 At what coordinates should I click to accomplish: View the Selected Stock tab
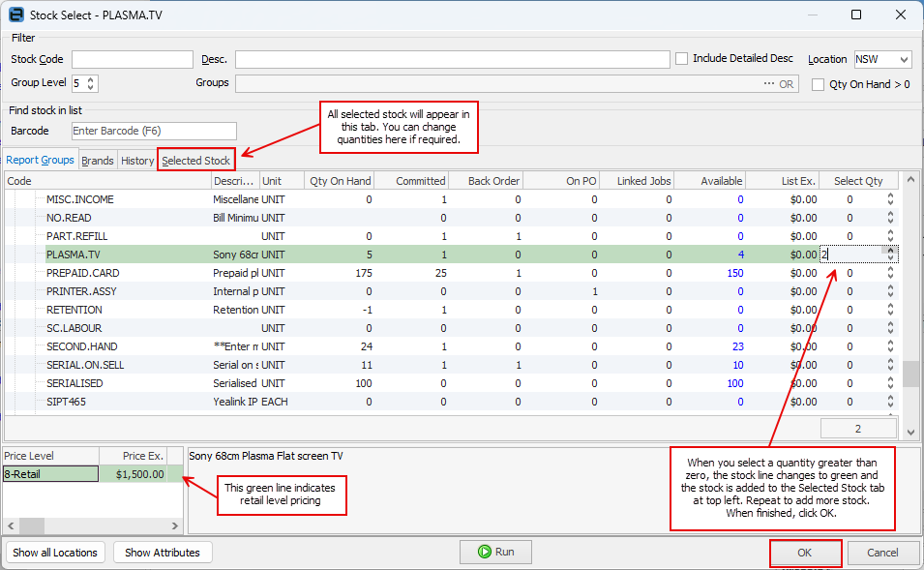click(x=196, y=161)
